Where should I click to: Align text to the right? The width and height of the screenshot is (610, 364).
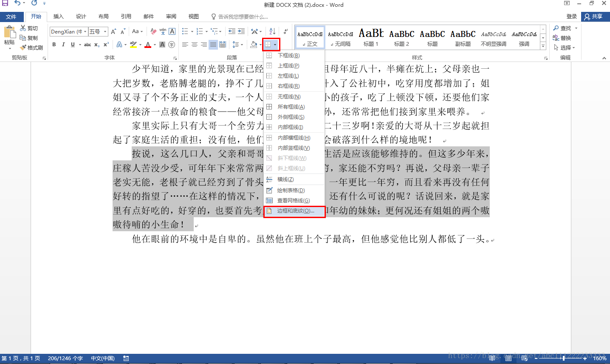tap(204, 45)
